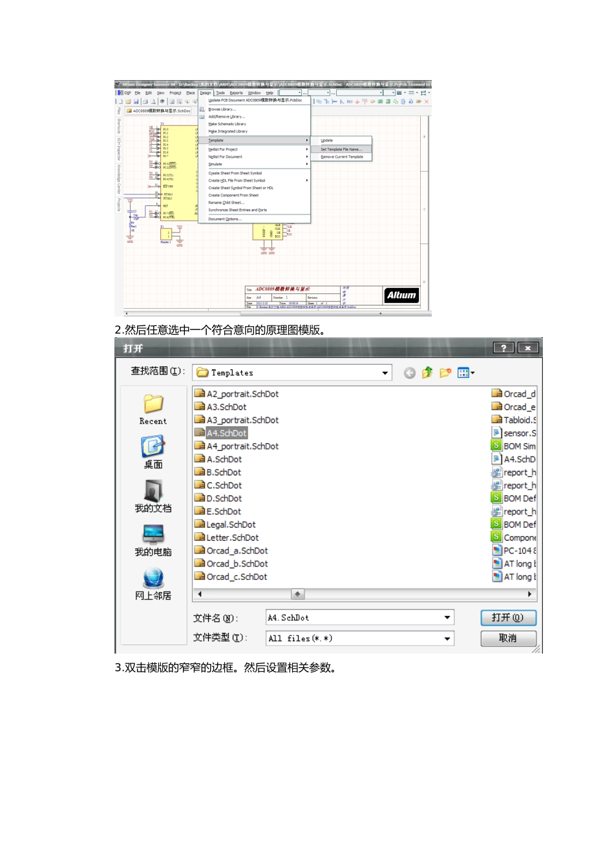This screenshot has height=868, width=614.
Task: Select the sensor file in right column
Action: pyautogui.click(x=514, y=433)
